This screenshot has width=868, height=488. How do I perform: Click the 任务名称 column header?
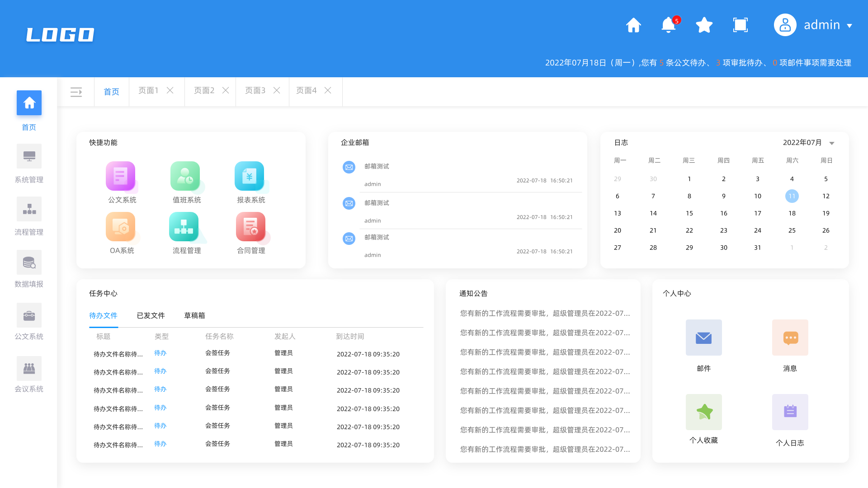219,336
